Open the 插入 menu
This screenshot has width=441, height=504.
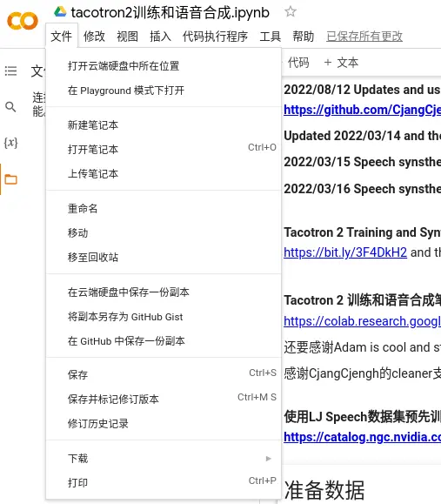160,36
